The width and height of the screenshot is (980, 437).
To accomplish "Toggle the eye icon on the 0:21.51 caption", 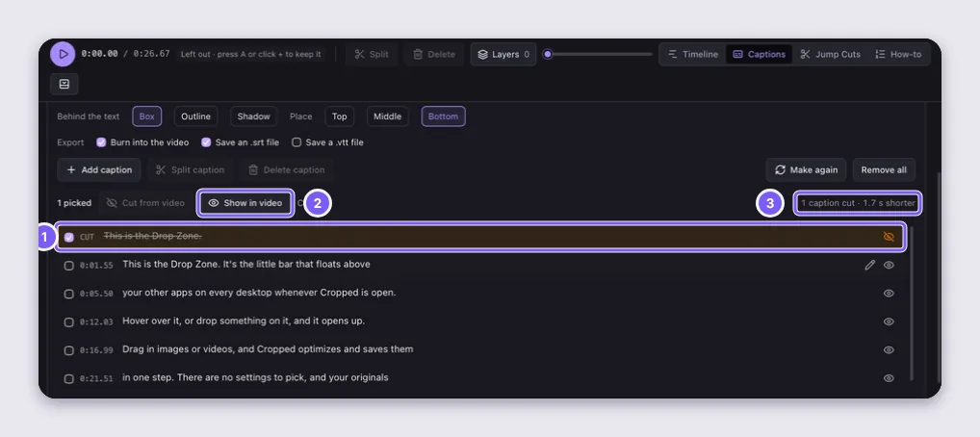I will tap(889, 378).
